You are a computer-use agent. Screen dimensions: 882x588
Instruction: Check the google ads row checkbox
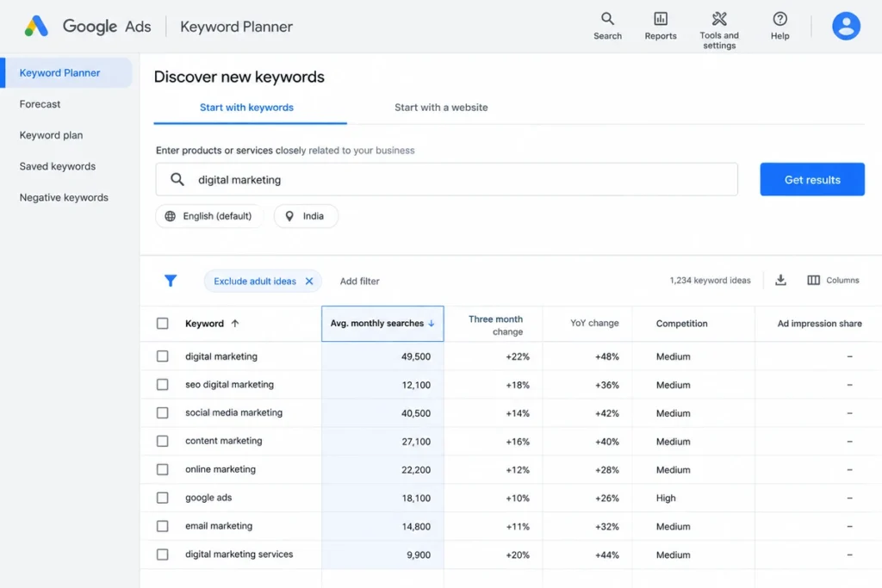[163, 498]
